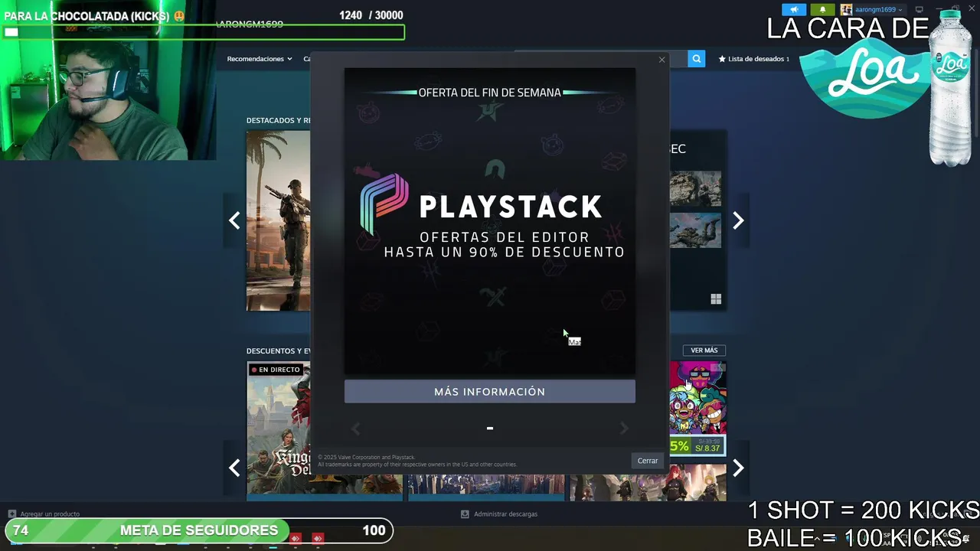This screenshot has width=980, height=551.
Task: Click the Big Picture mode monitor icon
Action: click(919, 10)
